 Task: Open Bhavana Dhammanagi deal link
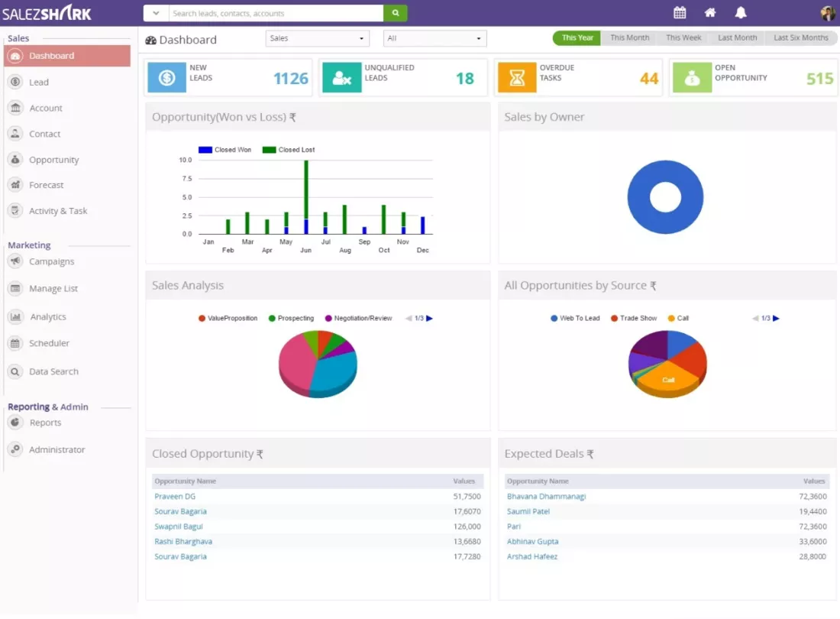[547, 496]
